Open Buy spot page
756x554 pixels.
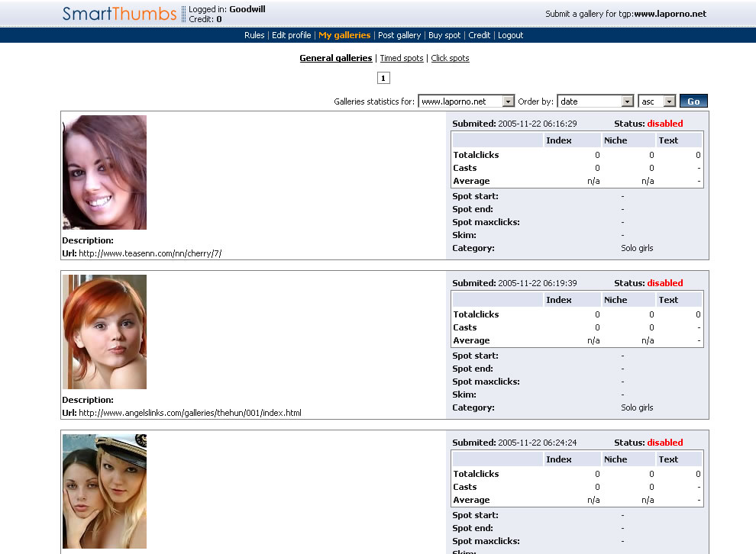[x=444, y=35]
